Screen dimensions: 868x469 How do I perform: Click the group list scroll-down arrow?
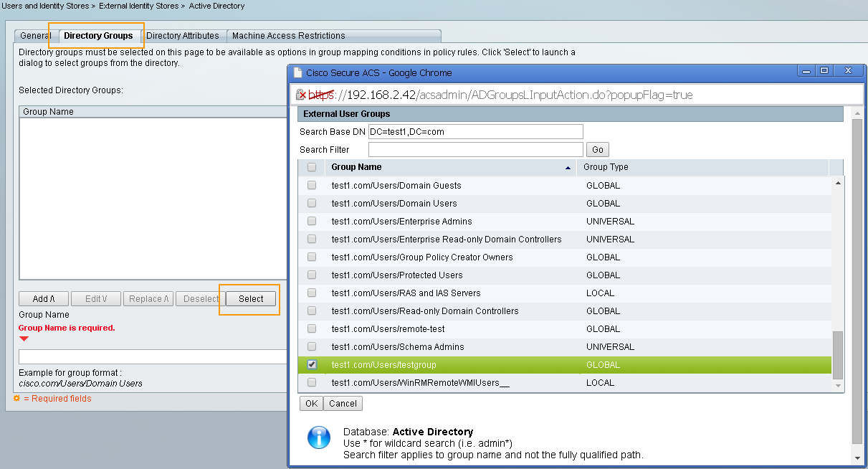tap(837, 385)
